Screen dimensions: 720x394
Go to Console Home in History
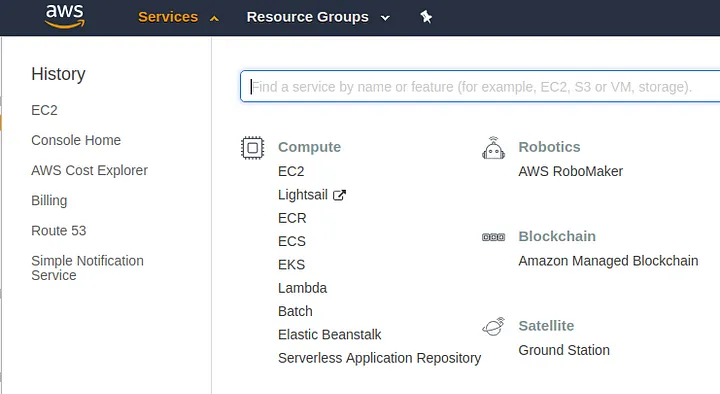pyautogui.click(x=76, y=140)
